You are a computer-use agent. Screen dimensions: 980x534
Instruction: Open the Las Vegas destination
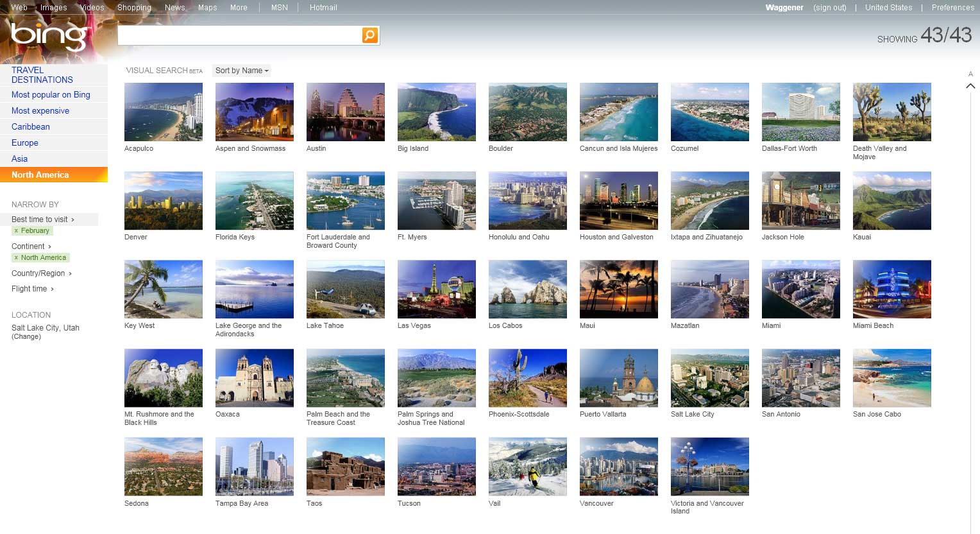(436, 289)
